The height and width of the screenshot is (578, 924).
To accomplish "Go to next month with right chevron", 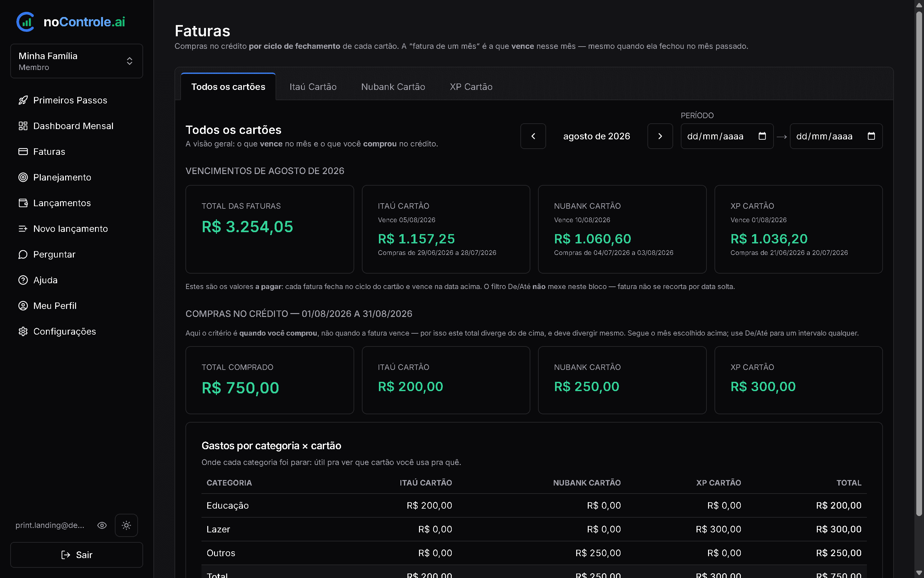I will click(660, 136).
